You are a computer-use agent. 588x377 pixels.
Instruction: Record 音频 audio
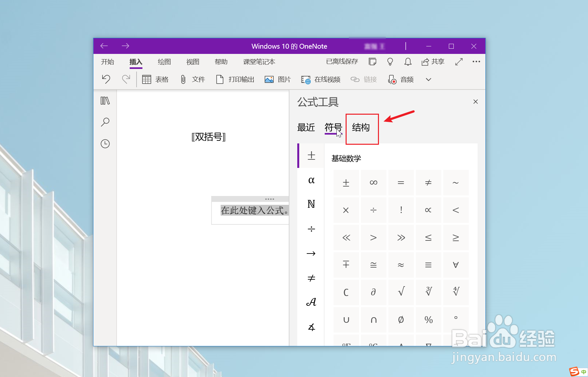click(401, 79)
